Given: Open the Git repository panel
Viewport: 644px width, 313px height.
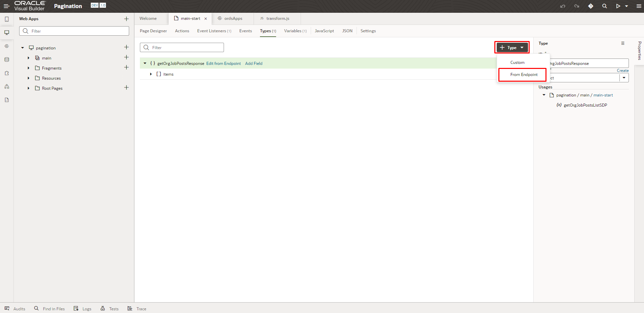Looking at the screenshot, I should 591,6.
